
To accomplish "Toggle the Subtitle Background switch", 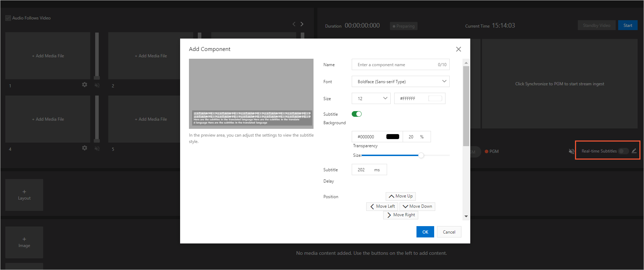I will pos(357,114).
